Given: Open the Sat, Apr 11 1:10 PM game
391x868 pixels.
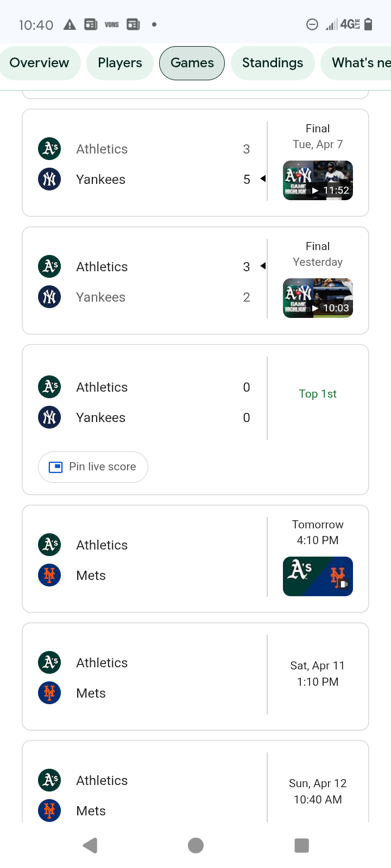Looking at the screenshot, I should (x=318, y=674).
